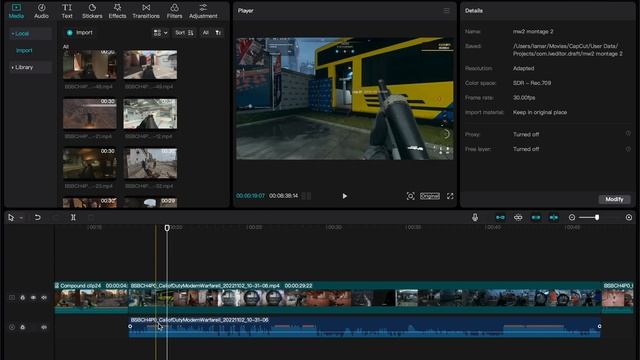640x360 pixels.
Task: Open the Media tab
Action: pos(16,11)
